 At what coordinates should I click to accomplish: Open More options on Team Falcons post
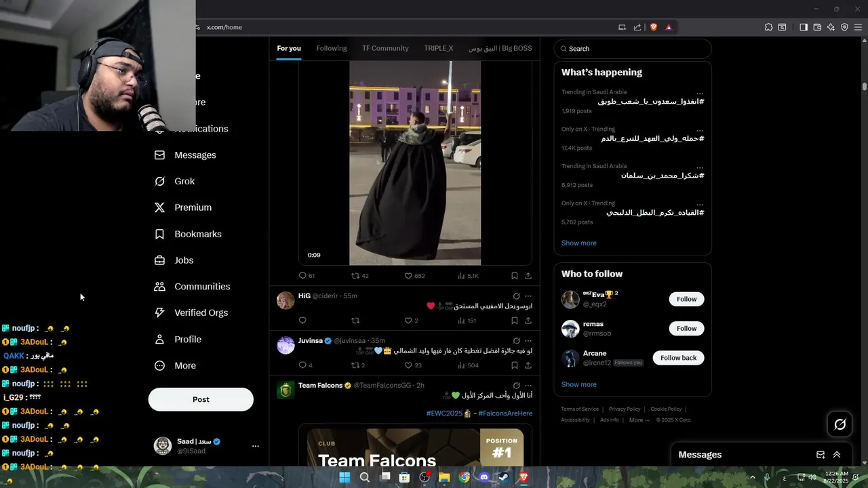(528, 386)
